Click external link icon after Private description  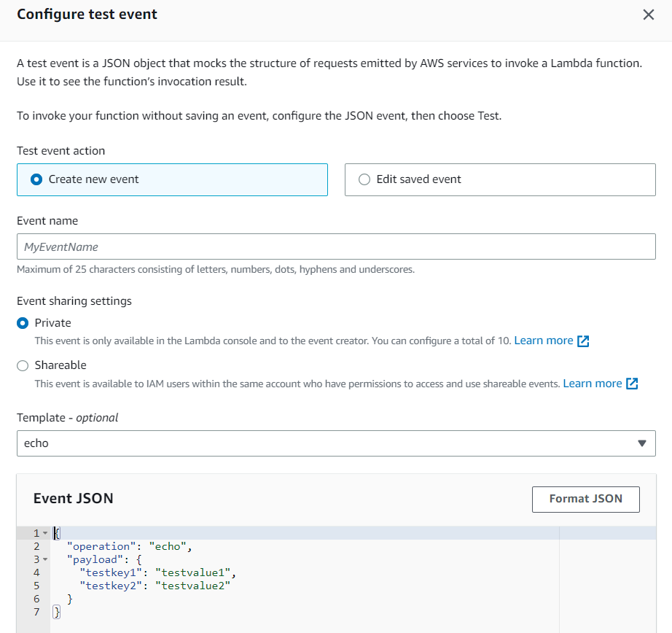583,341
